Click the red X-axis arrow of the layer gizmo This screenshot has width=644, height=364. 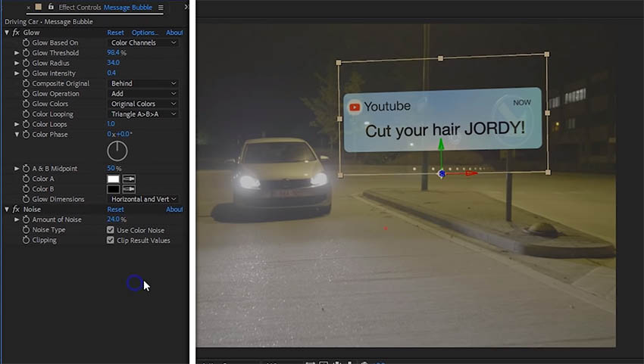[x=471, y=173]
